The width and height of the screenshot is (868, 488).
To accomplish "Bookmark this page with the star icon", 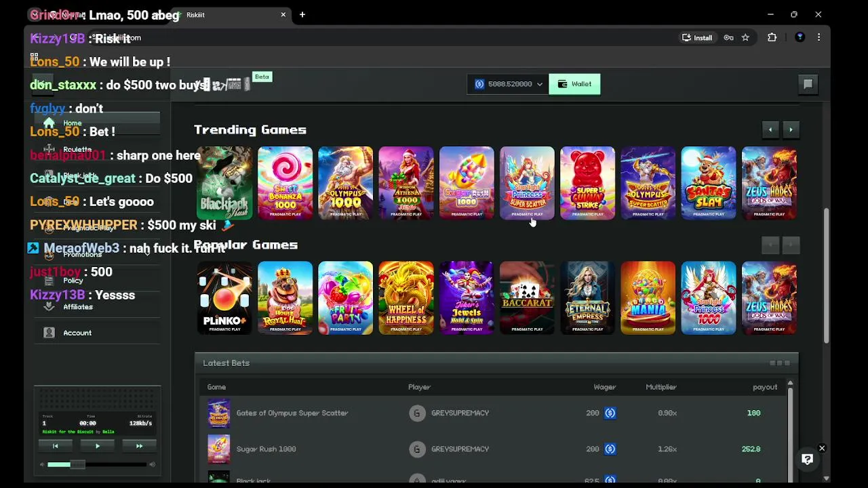I will click(745, 38).
